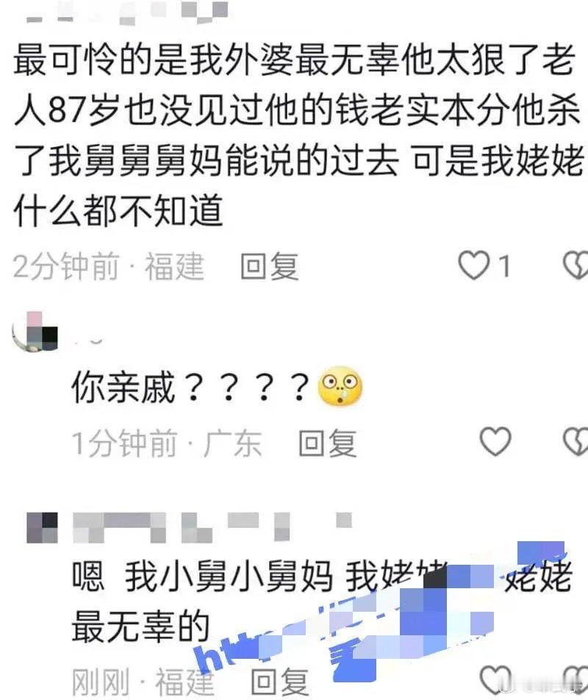Viewport: 588px width, 700px height.
Task: Reply to the comment posted 1分钟前
Action: (x=328, y=443)
